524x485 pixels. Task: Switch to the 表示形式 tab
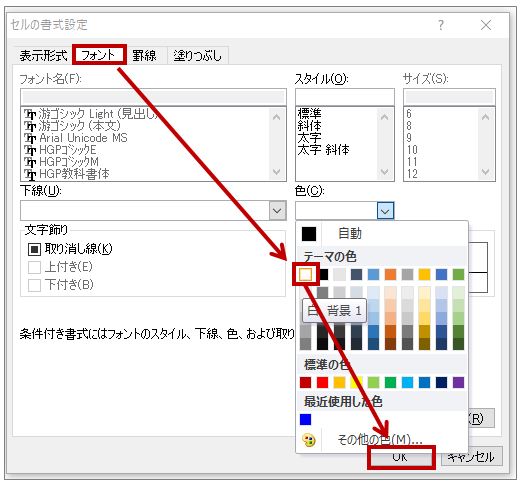43,55
